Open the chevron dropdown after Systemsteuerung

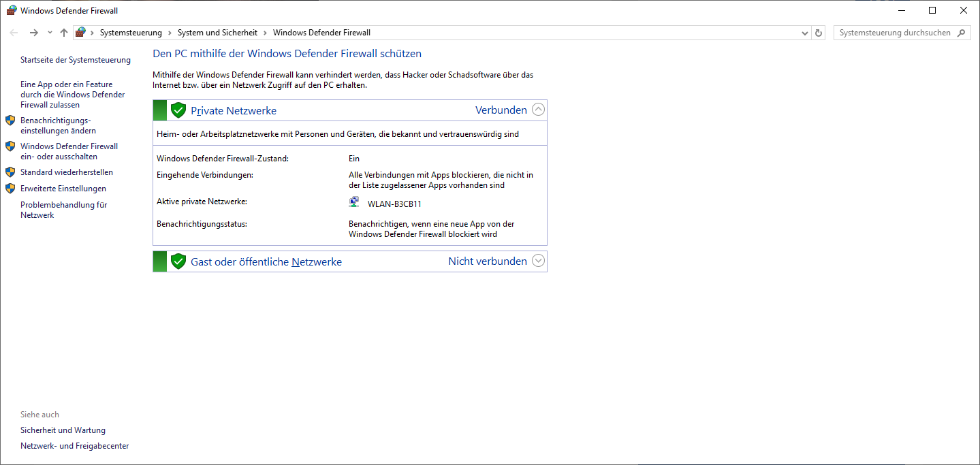[170, 33]
